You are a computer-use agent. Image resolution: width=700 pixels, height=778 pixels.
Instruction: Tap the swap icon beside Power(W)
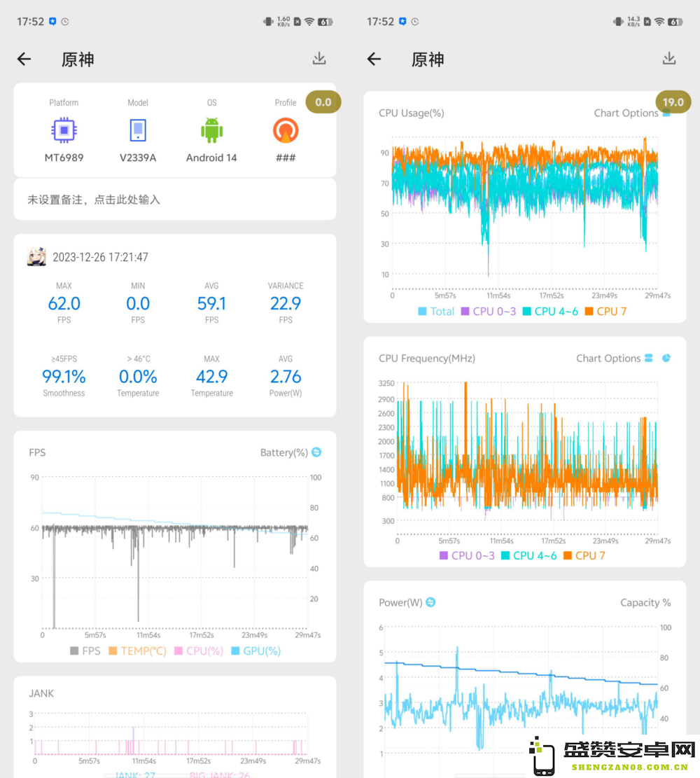tap(430, 602)
